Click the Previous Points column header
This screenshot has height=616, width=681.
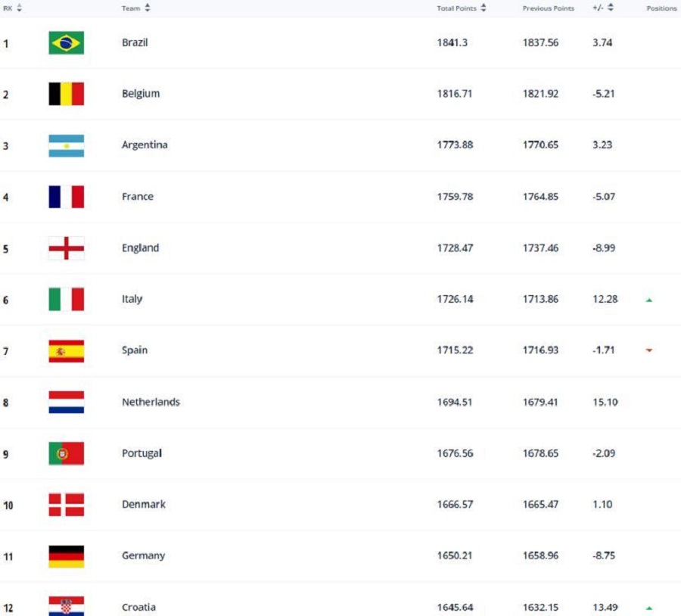coord(548,8)
